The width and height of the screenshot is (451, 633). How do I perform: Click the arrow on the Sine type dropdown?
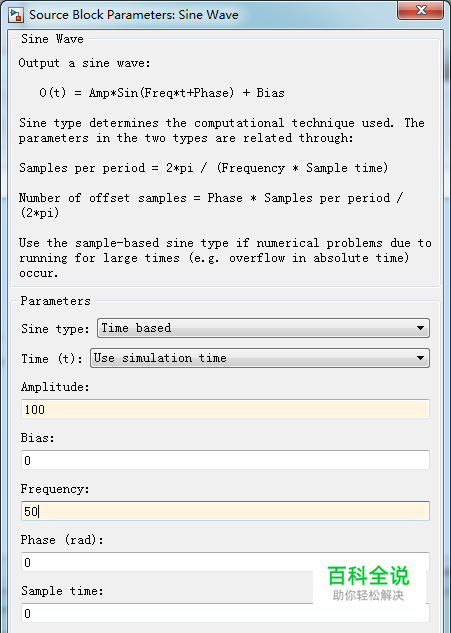click(x=420, y=328)
